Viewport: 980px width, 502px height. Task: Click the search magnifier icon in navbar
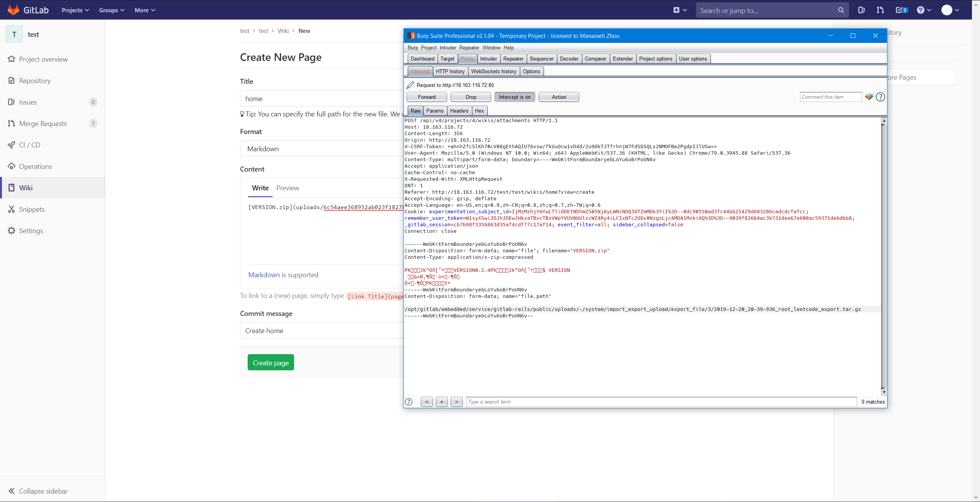click(x=841, y=10)
